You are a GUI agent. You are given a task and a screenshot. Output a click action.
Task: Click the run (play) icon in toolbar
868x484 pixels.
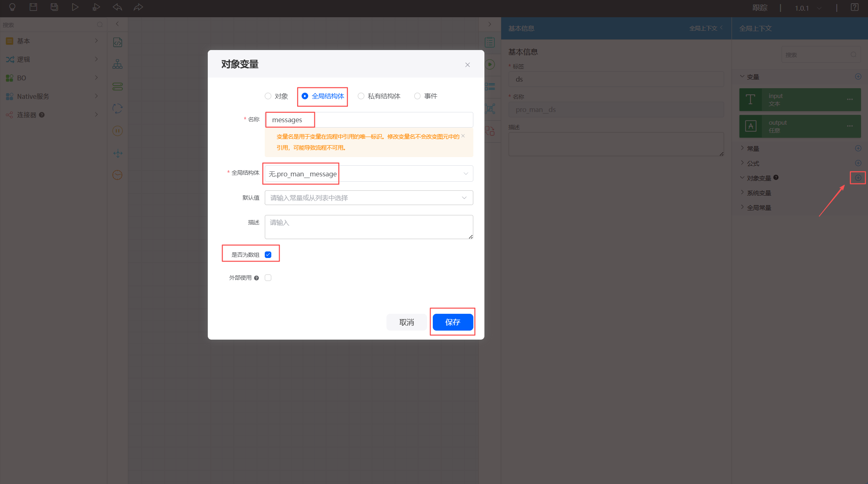(x=75, y=7)
